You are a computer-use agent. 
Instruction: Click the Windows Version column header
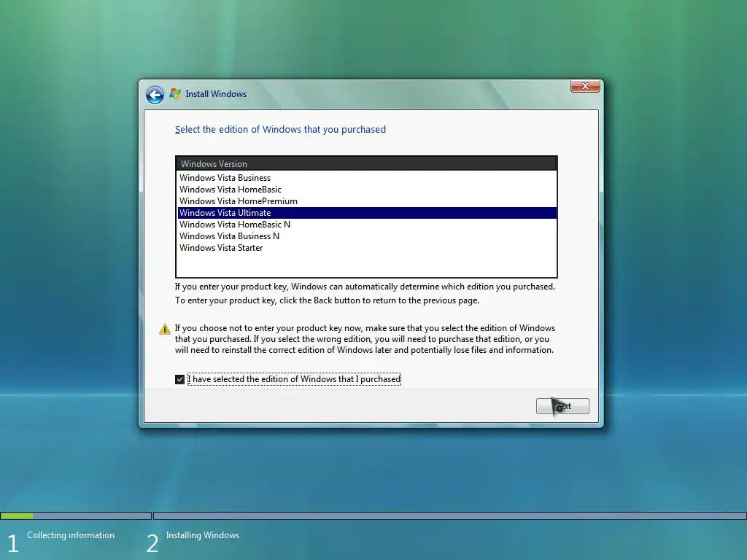[366, 164]
